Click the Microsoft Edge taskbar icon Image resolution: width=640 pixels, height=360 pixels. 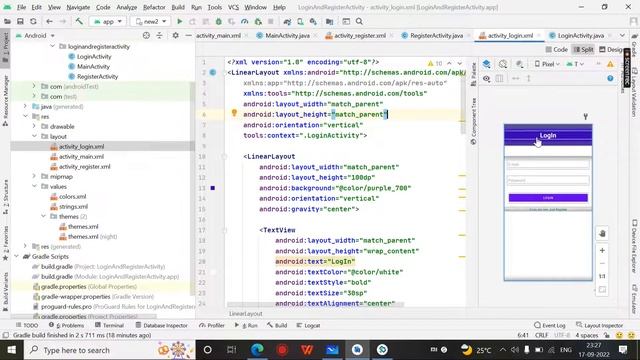point(257,350)
